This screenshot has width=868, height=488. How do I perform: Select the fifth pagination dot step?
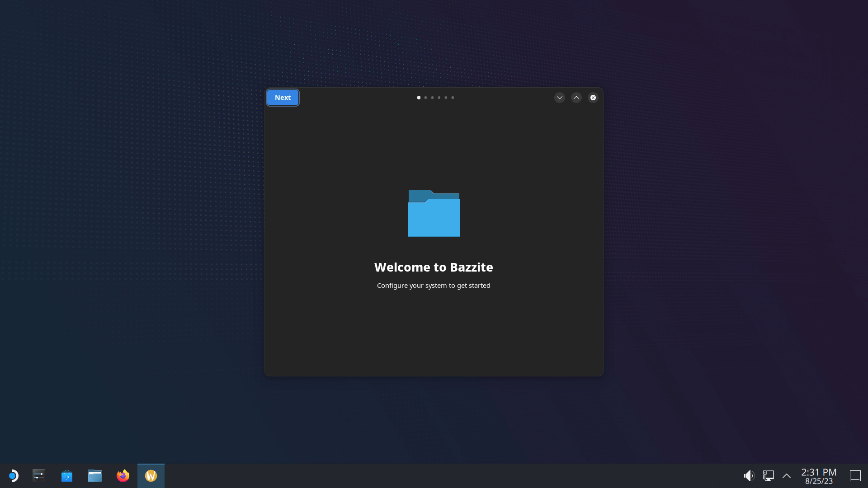pos(446,97)
